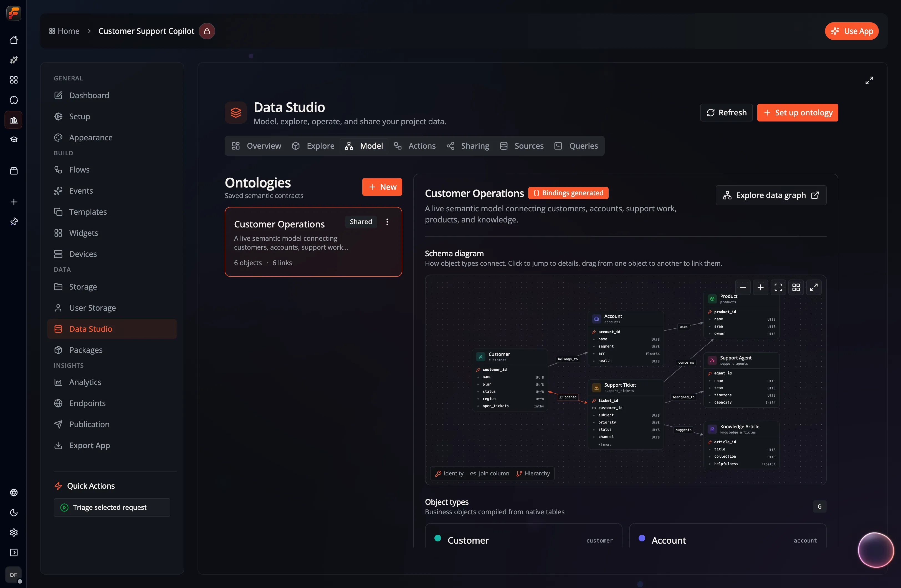Screen dimensions: 901x588
Task: Open the Sharing tab
Action: click(x=468, y=146)
